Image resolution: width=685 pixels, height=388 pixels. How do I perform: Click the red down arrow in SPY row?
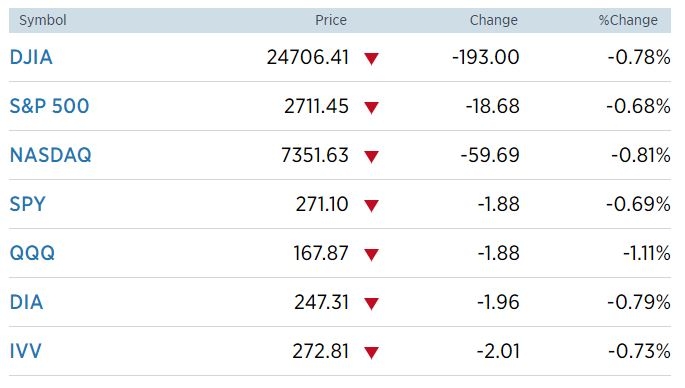pyautogui.click(x=371, y=205)
